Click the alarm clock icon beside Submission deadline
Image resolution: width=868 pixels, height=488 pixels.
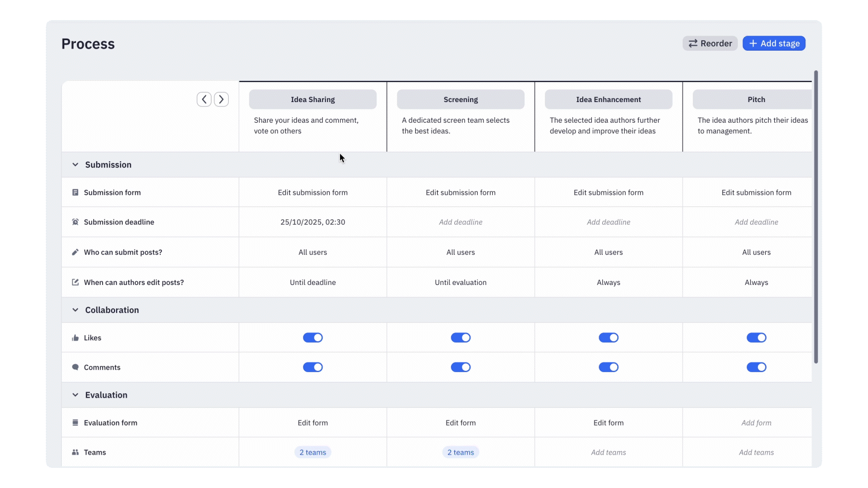coord(76,221)
